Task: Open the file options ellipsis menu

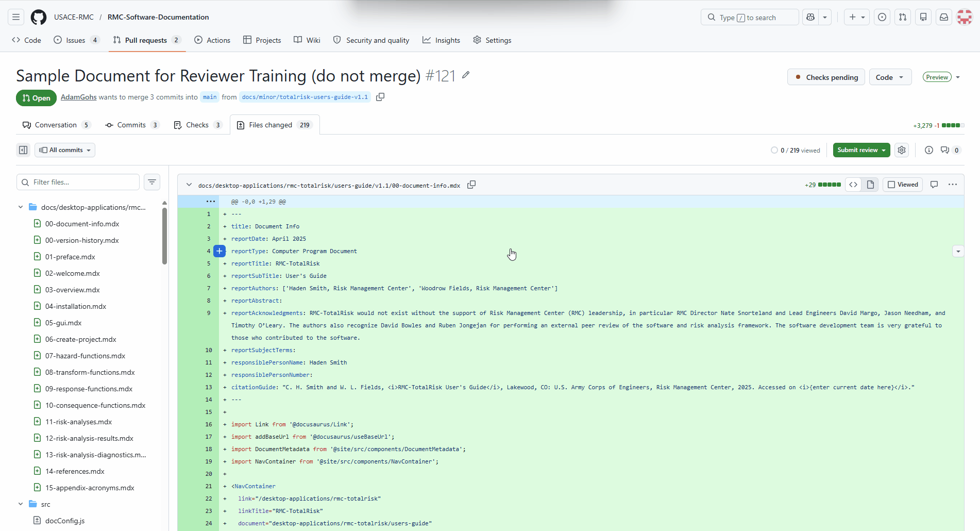Action: 953,185
